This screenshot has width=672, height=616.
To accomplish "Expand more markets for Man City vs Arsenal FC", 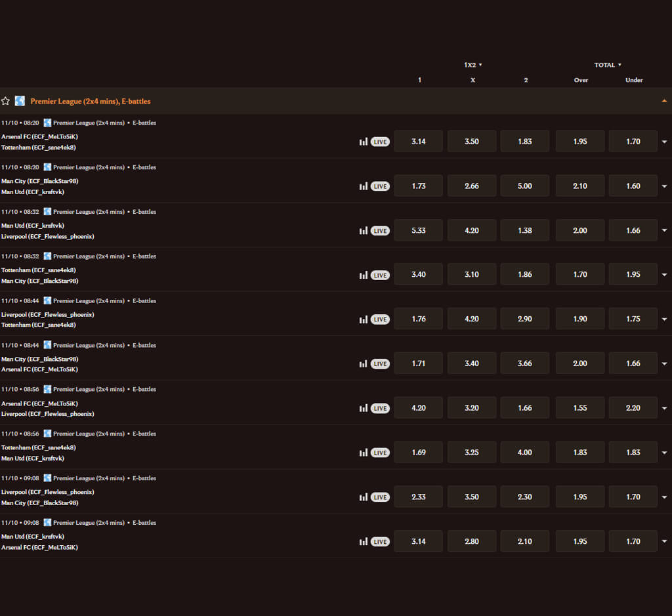I will coord(664,363).
